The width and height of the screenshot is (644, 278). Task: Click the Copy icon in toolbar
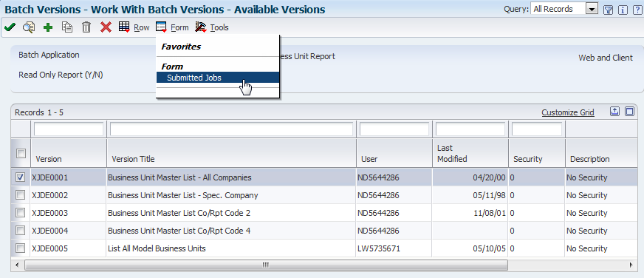[x=67, y=27]
